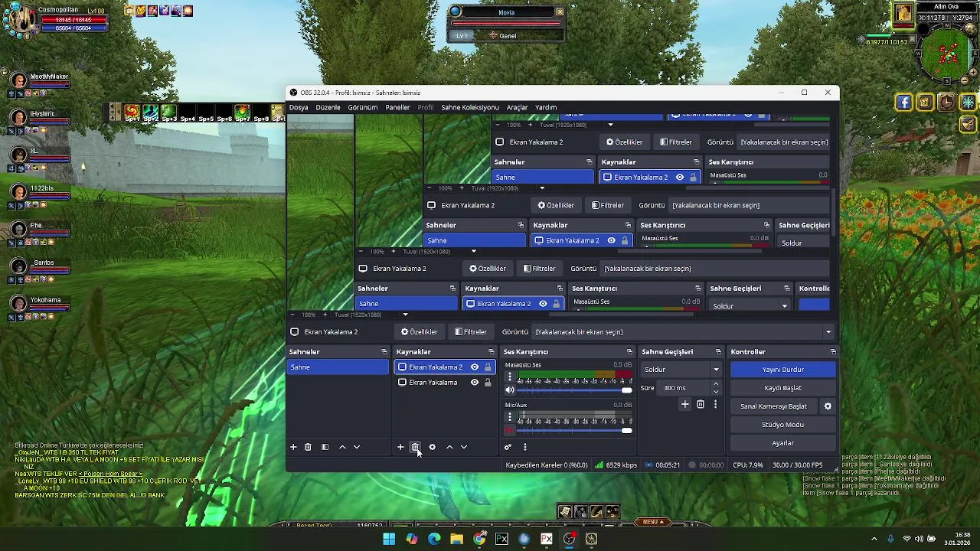
Task: Open Düzenle menu
Action: point(328,108)
